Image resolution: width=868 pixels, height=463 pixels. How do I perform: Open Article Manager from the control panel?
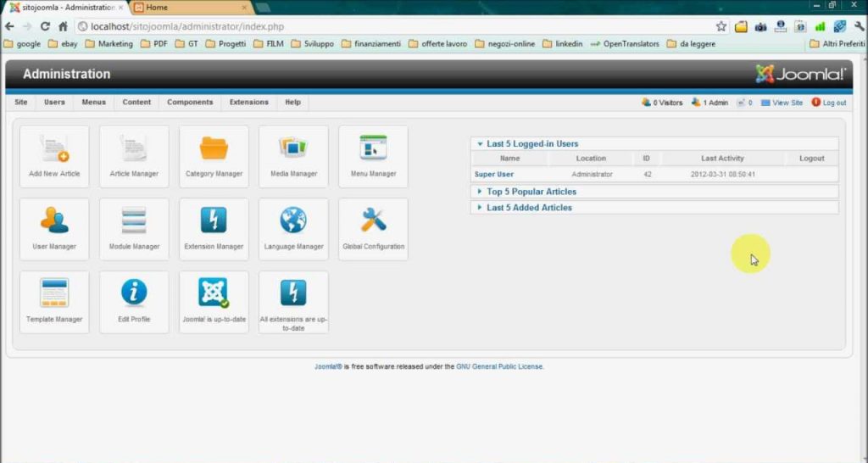click(x=134, y=156)
